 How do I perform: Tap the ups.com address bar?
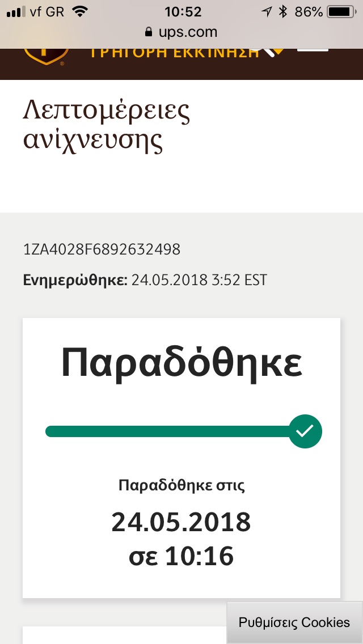click(181, 32)
